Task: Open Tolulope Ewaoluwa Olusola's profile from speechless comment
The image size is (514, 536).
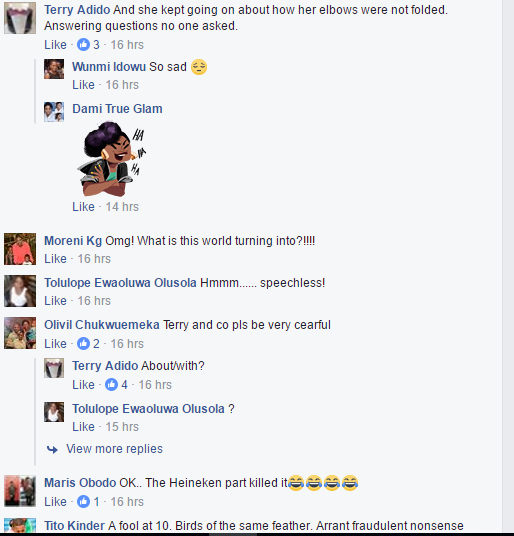Action: coord(120,283)
